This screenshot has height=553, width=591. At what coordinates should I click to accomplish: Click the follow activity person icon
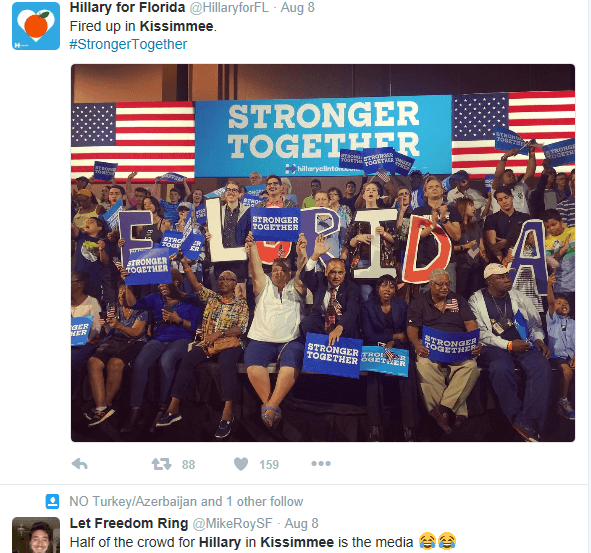tap(52, 501)
